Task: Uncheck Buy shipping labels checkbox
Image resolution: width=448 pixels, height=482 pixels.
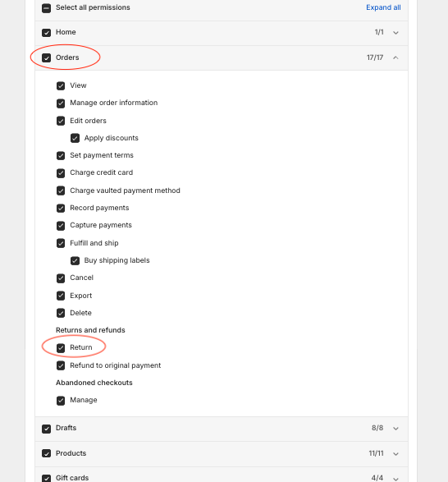Action: pos(75,260)
